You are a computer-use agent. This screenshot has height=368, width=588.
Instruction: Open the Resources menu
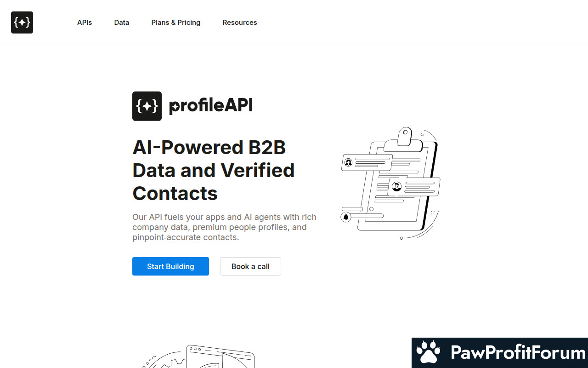(240, 23)
